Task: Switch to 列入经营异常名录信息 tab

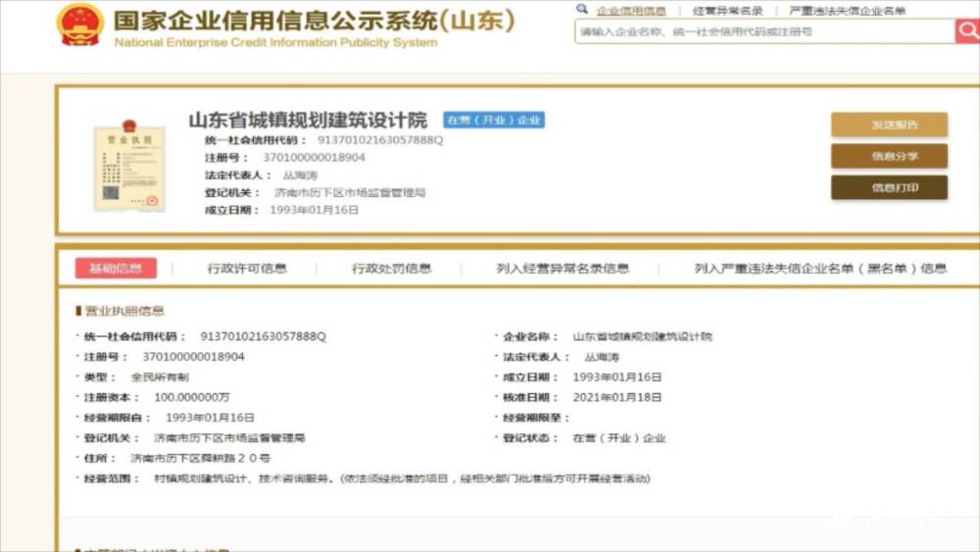Action: [563, 269]
